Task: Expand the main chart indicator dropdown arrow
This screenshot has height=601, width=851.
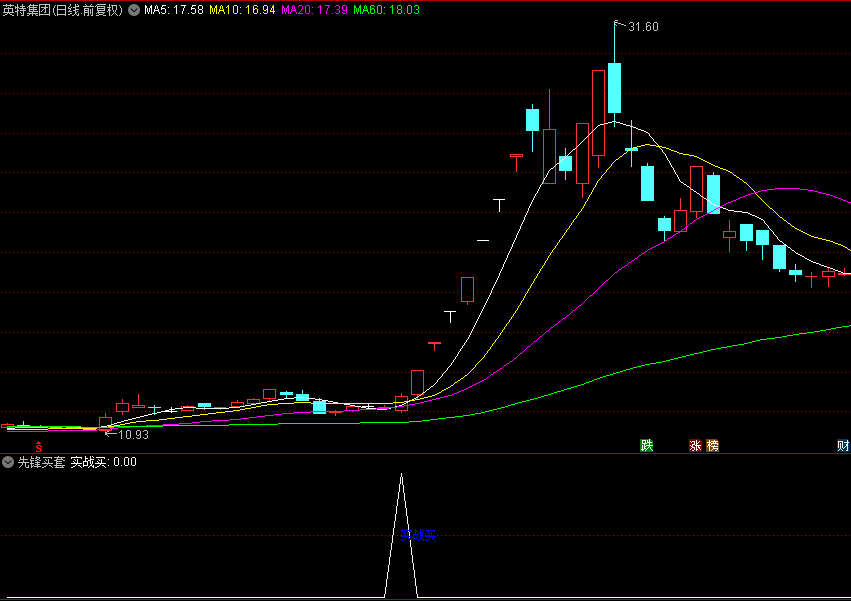Action: click(134, 10)
